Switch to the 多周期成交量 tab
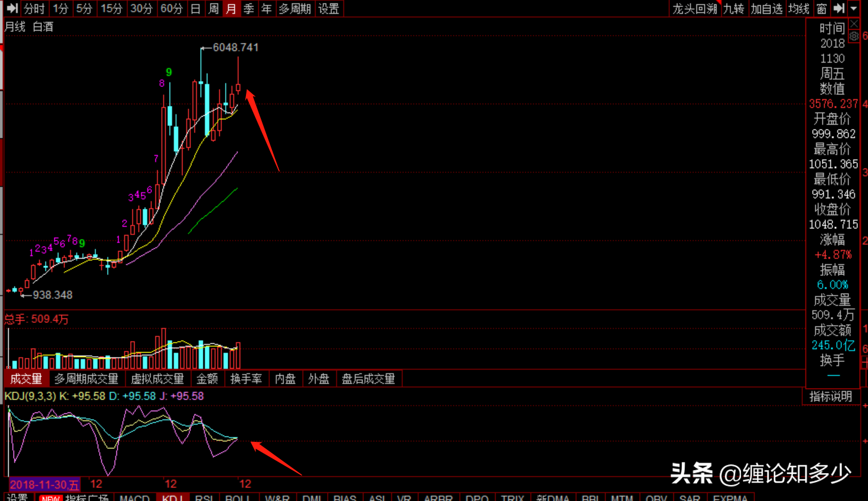Image resolution: width=868 pixels, height=501 pixels. click(x=86, y=379)
